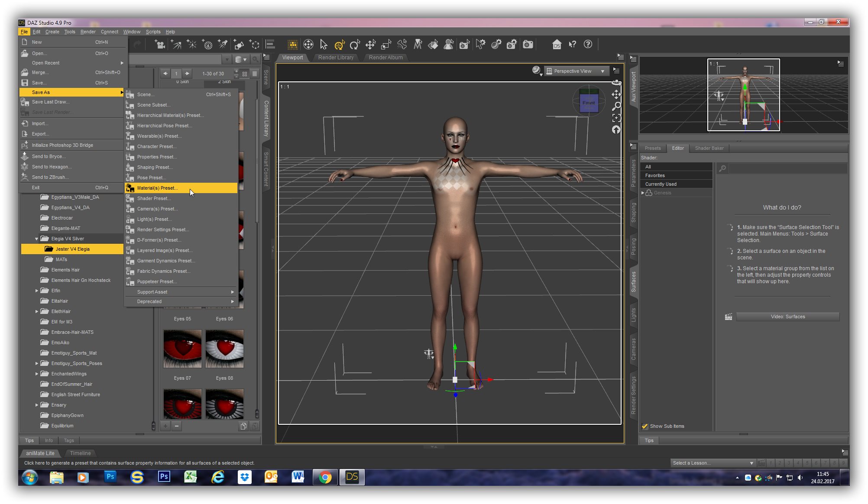This screenshot has height=504, width=868.
Task: Open the Support Asset submenu
Action: tap(181, 292)
